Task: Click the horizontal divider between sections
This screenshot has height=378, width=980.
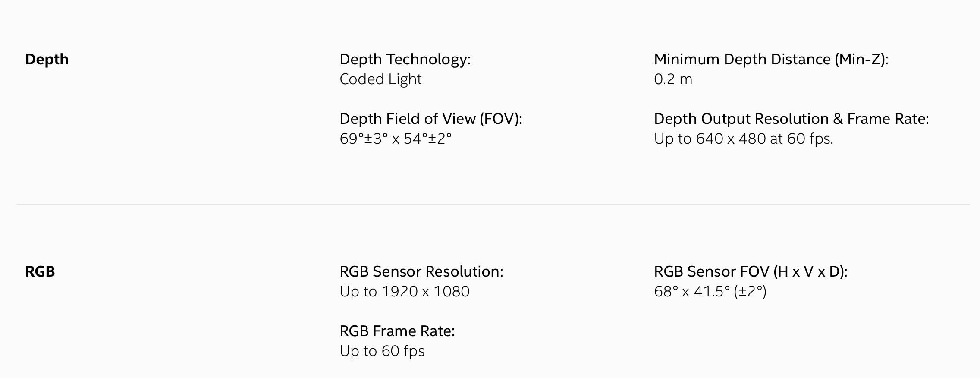Action: (493, 205)
